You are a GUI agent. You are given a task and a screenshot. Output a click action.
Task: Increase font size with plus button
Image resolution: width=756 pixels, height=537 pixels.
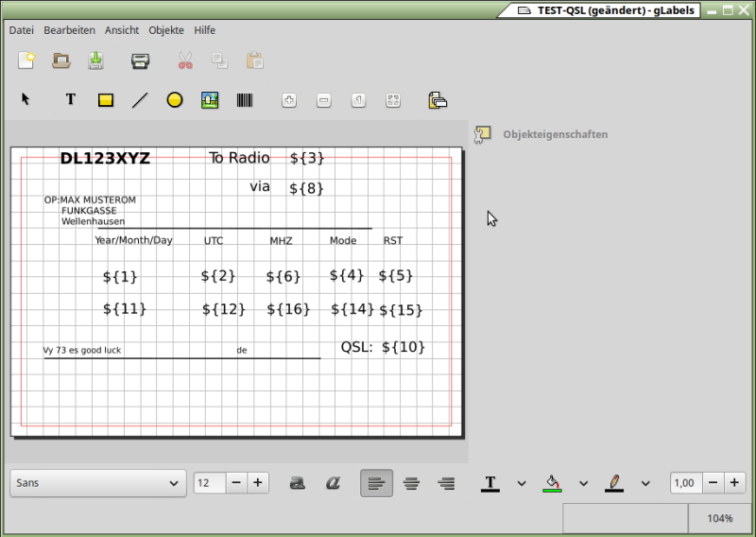pyautogui.click(x=257, y=483)
